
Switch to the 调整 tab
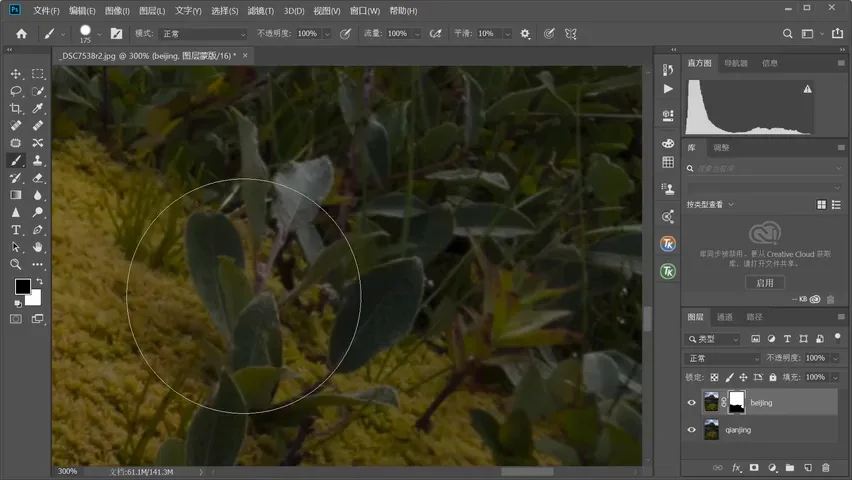(x=721, y=148)
